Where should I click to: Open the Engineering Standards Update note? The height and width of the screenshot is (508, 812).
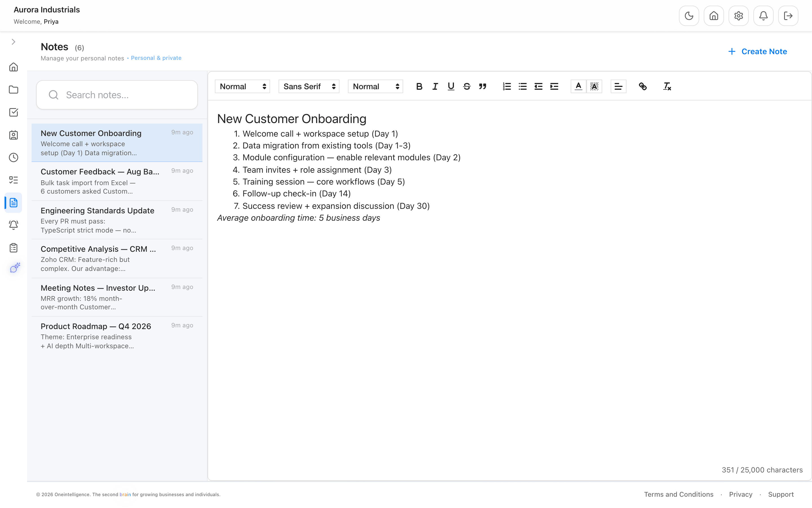pyautogui.click(x=117, y=220)
